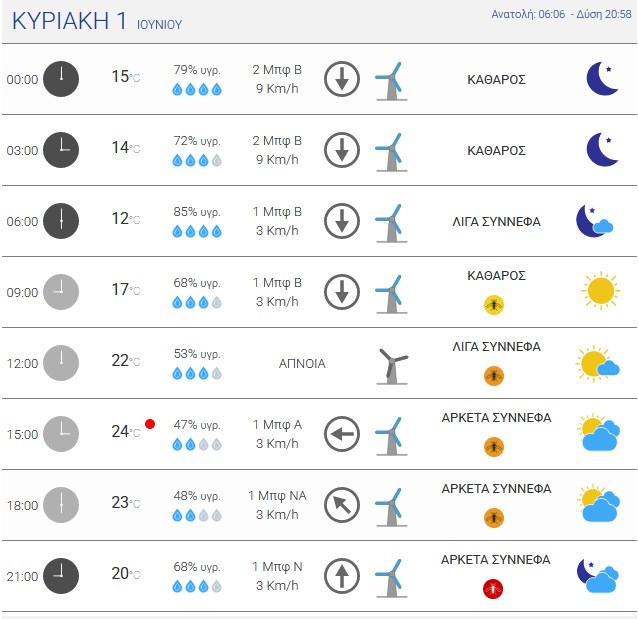Click the ΑΠΝΟΙΑ wind label
Image resolution: width=638 pixels, height=619 pixels.
point(302,363)
